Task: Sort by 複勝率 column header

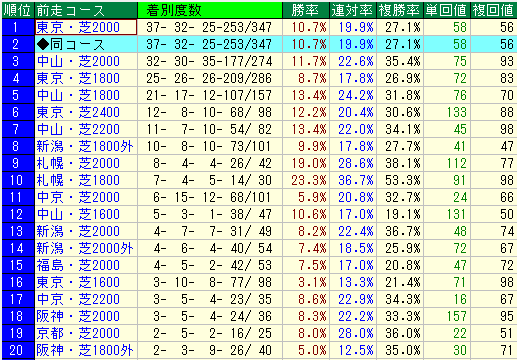Action: pos(400,10)
